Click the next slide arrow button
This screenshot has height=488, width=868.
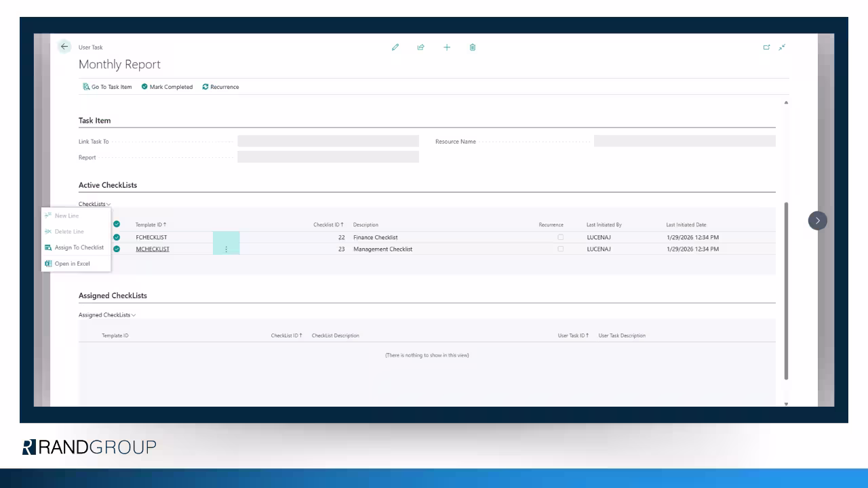[817, 220]
